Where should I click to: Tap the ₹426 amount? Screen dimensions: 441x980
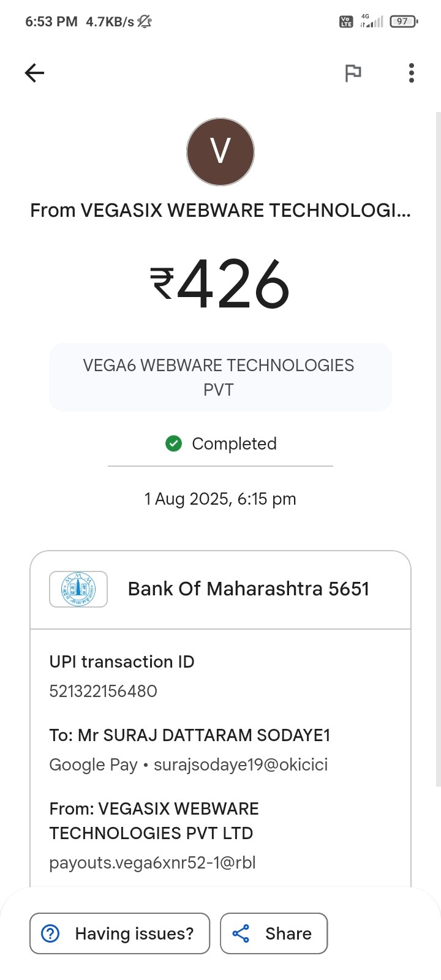coord(221,284)
